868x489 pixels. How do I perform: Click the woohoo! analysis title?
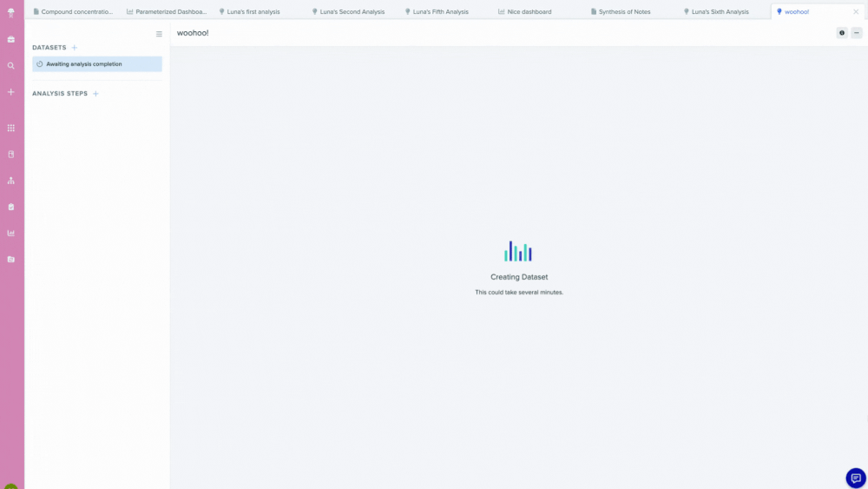pos(193,33)
